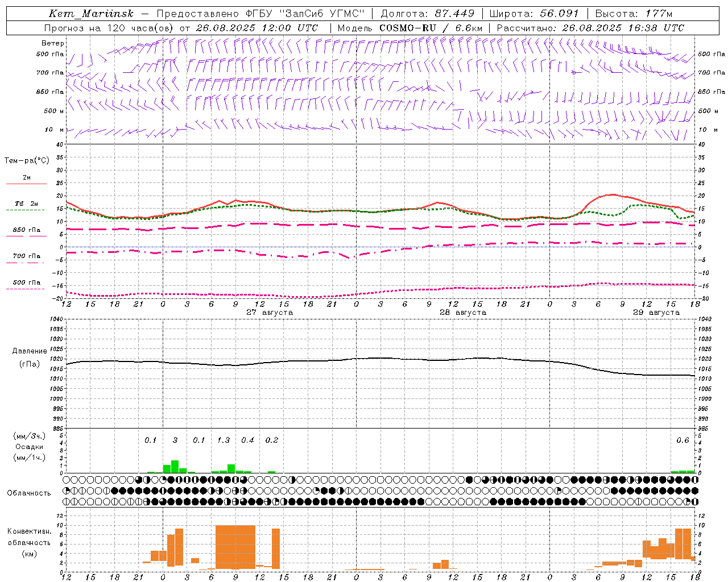Click the 'Давление' pressure panel label
The height and width of the screenshot is (582, 728).
point(30,351)
